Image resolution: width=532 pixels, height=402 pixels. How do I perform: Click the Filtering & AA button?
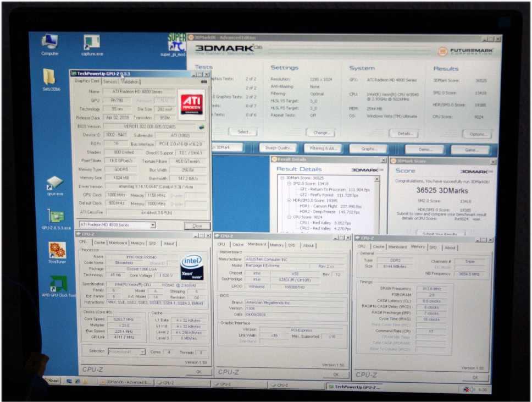[323, 148]
